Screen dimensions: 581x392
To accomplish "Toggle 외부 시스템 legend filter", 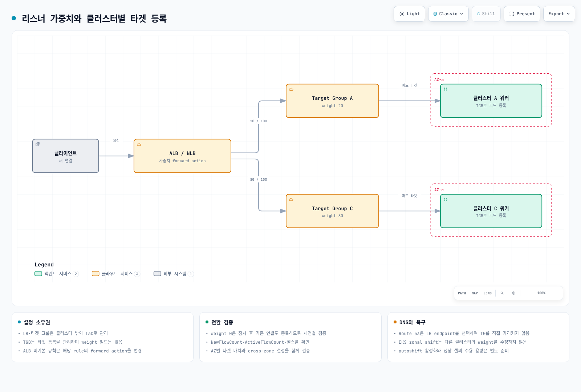I will 174,274.
